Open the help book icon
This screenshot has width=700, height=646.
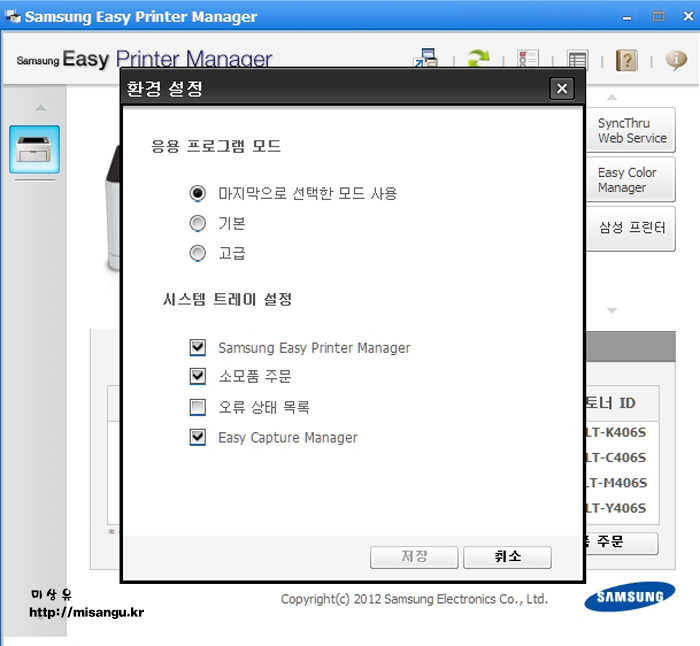click(x=627, y=60)
